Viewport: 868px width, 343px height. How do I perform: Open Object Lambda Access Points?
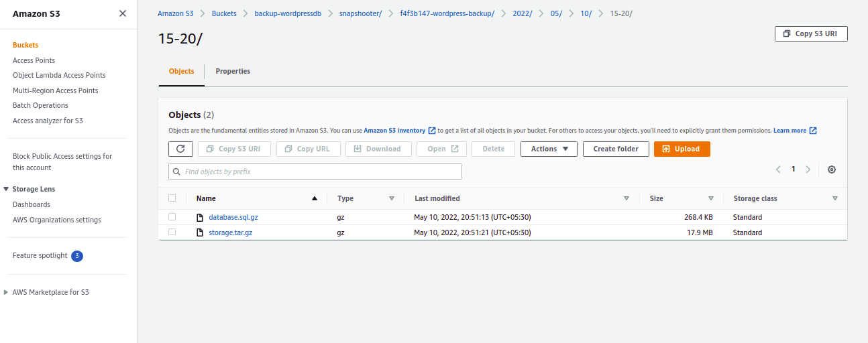59,75
